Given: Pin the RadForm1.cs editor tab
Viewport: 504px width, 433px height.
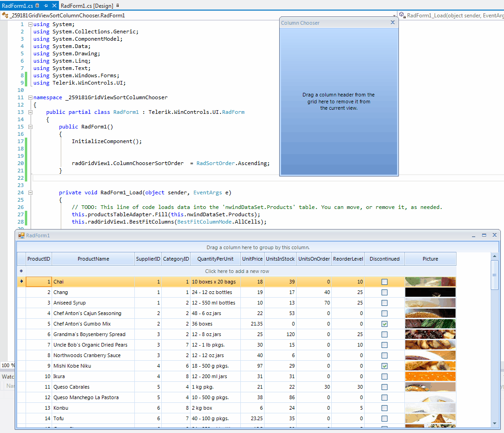Looking at the screenshot, I should point(46,5).
